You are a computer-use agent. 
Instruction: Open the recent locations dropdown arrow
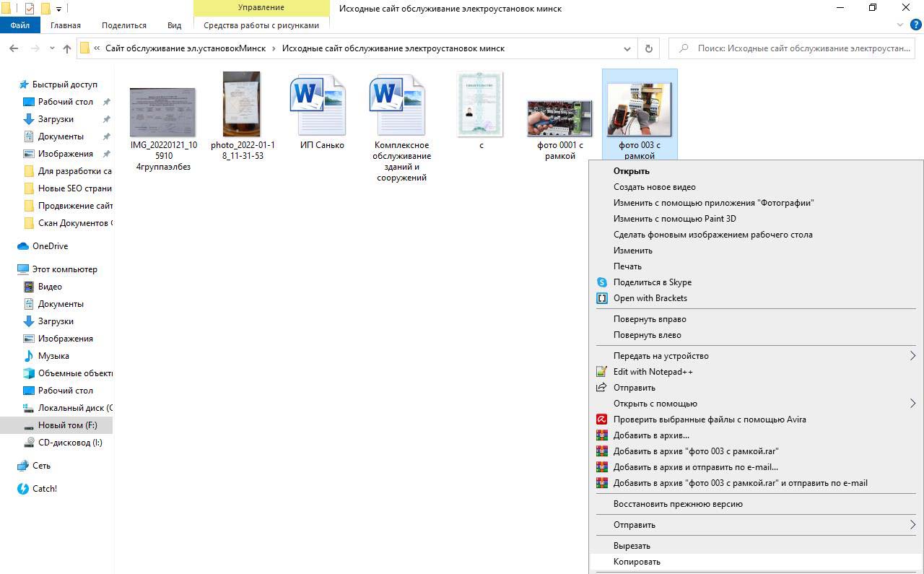52,48
